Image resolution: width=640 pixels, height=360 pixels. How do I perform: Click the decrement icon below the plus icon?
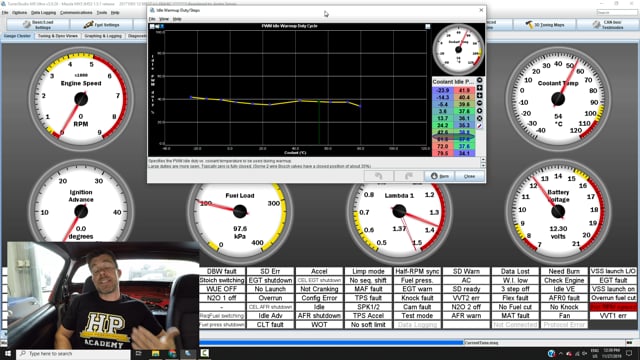click(480, 96)
